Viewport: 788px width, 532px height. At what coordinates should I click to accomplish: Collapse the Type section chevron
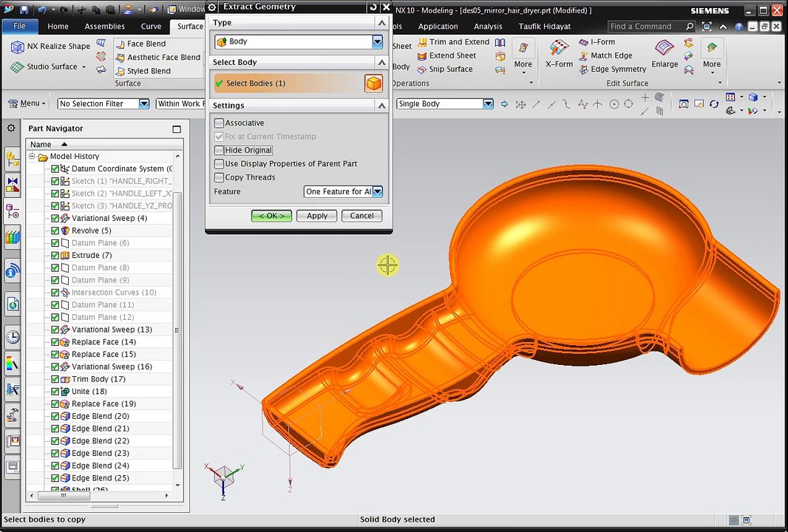[381, 23]
